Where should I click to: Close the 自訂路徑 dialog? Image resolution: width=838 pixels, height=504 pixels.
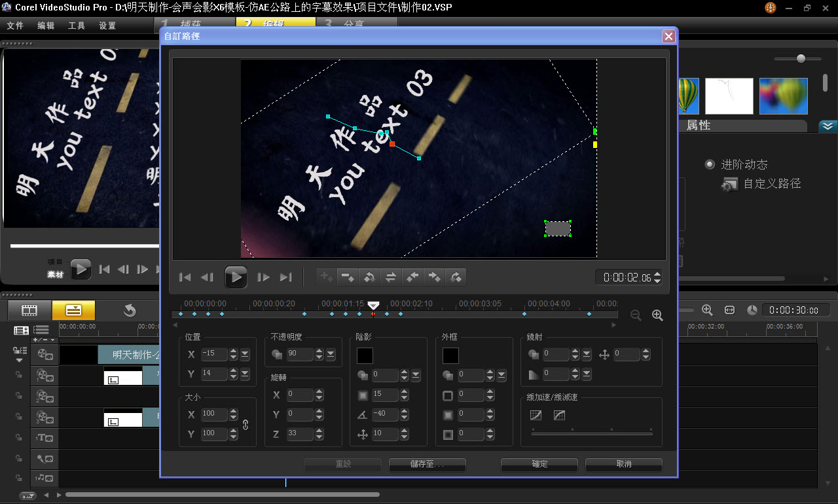[x=668, y=36]
